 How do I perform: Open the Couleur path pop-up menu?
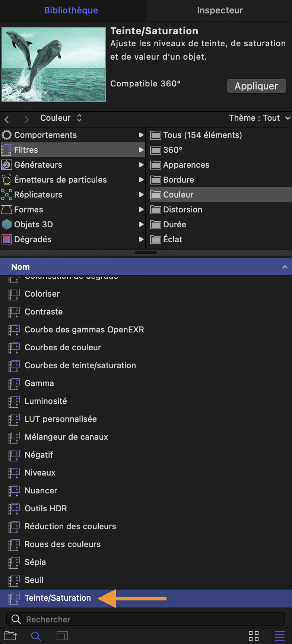pos(61,118)
